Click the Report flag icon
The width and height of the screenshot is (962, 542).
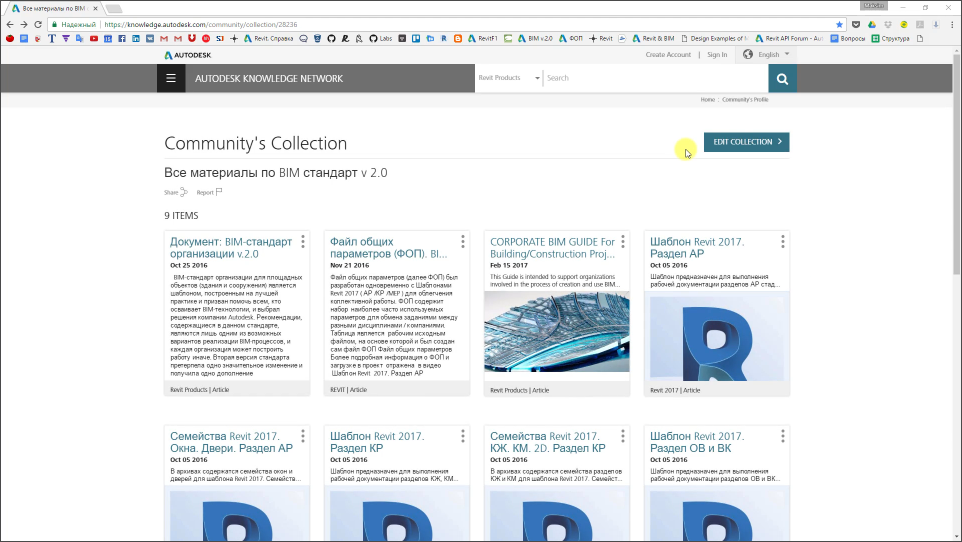[219, 192]
